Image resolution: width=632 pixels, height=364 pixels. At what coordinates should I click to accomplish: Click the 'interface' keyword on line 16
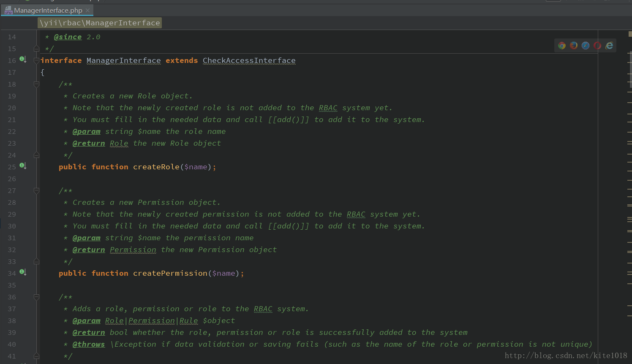click(x=61, y=61)
